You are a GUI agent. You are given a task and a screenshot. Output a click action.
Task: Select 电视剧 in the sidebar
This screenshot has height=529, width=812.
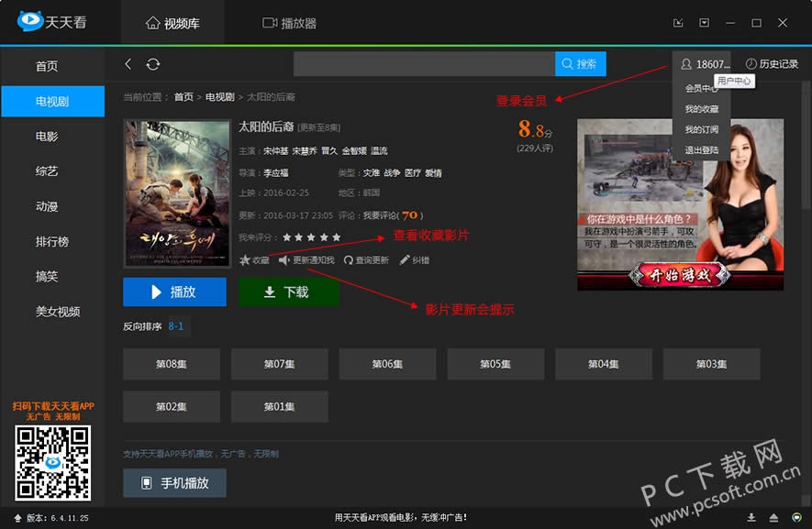(x=52, y=102)
